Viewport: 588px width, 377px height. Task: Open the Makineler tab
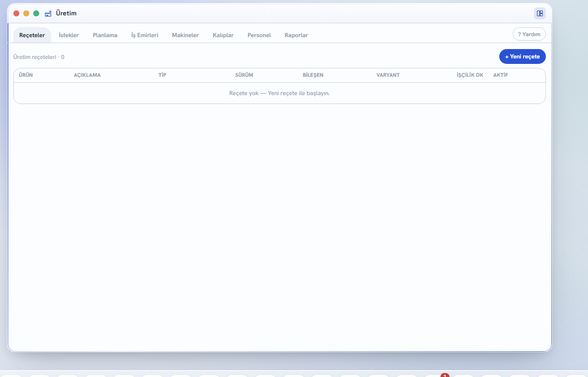click(x=185, y=35)
